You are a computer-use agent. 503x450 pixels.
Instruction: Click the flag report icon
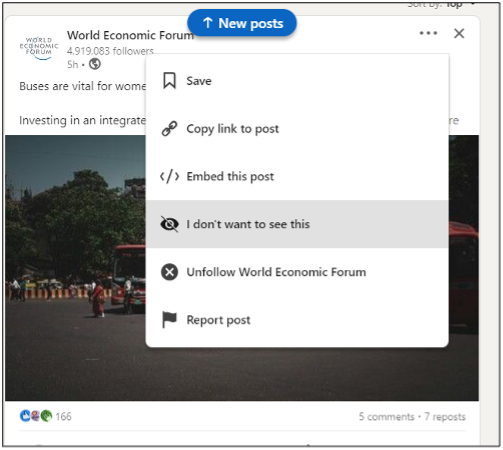[x=169, y=320]
